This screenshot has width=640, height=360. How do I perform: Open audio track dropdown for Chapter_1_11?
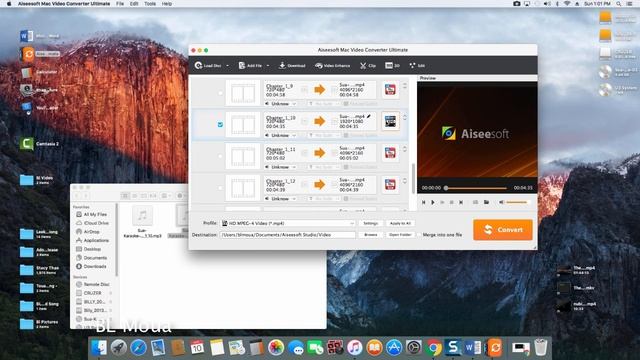281,167
